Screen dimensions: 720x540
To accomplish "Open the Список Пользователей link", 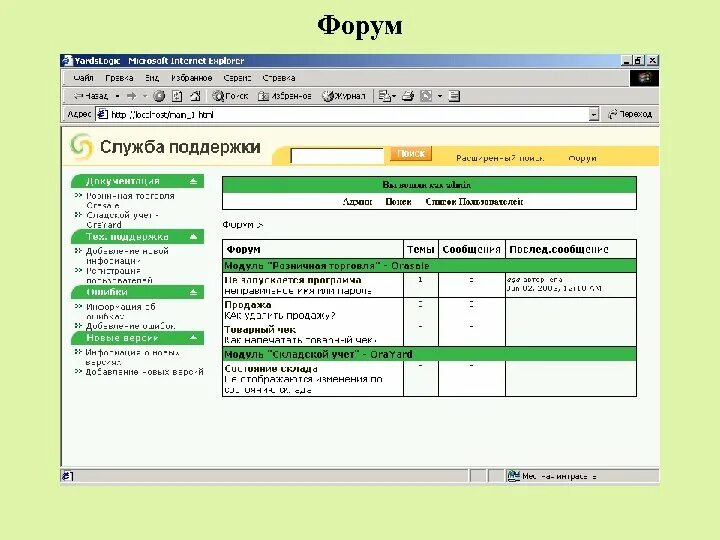I will [474, 202].
